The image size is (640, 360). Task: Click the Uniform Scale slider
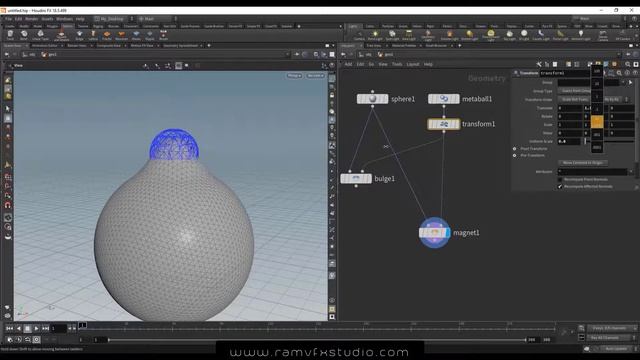tap(608, 141)
